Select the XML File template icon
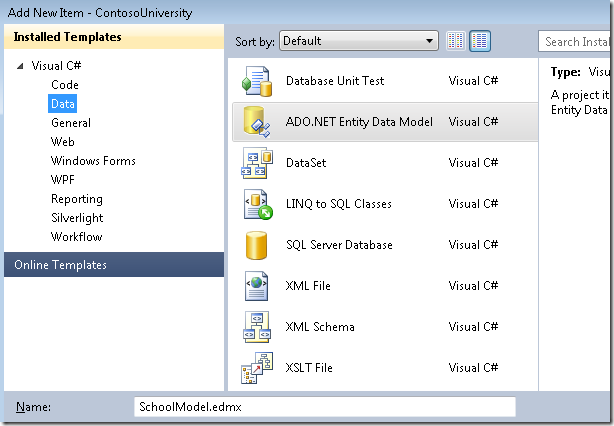This screenshot has width=614, height=426. click(x=257, y=286)
